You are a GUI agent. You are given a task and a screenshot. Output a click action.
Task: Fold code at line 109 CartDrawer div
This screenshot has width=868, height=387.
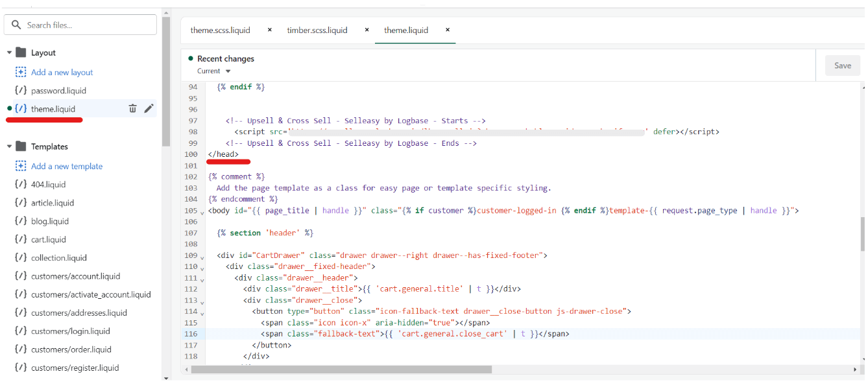pos(202,257)
